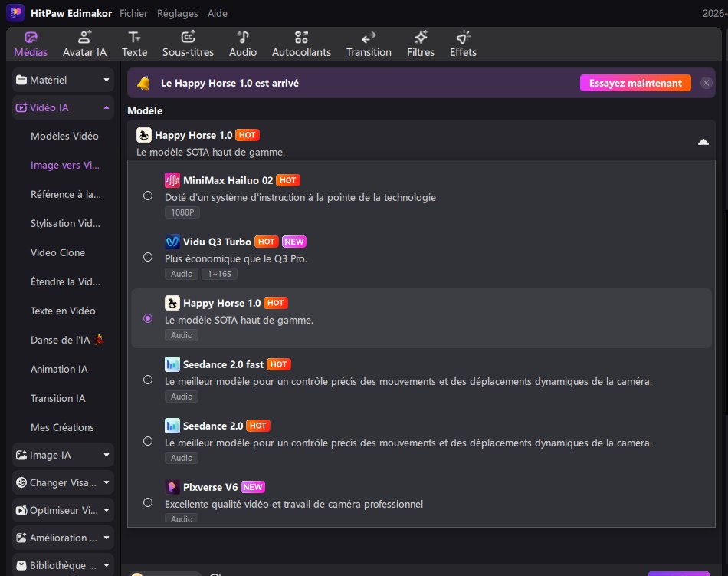Open Stylisation Vid... in sidebar

(65, 223)
